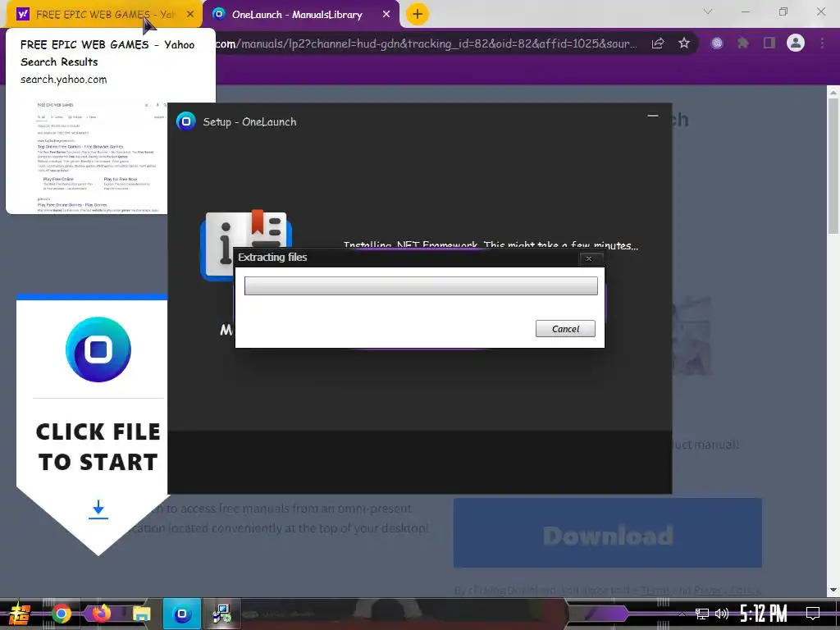Open the notification center icon
The height and width of the screenshot is (630, 840).
813,614
